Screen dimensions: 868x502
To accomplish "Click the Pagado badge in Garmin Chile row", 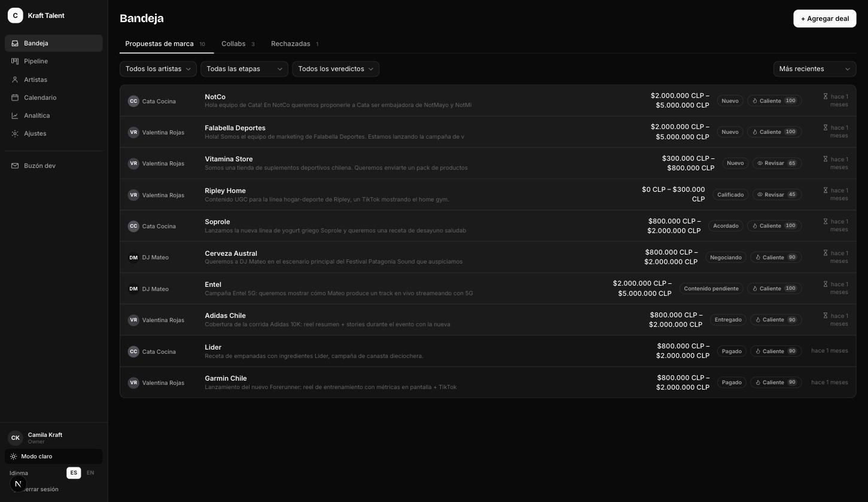I will point(732,382).
